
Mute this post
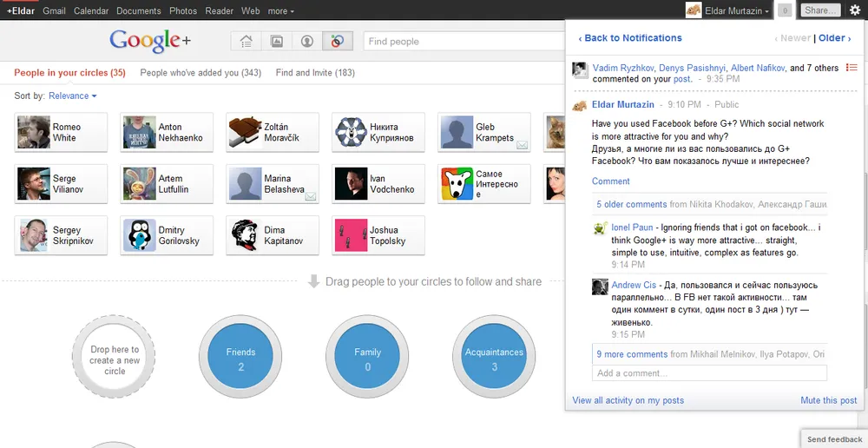click(x=828, y=400)
